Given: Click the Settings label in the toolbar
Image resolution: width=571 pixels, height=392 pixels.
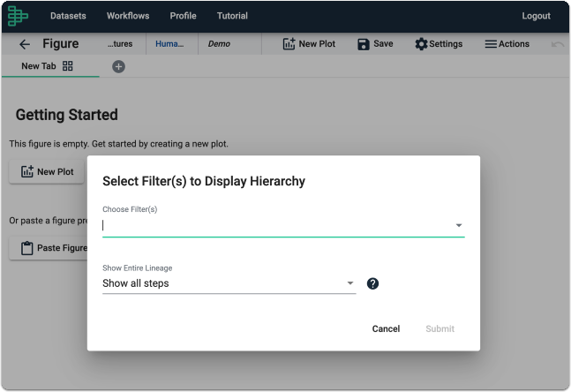Looking at the screenshot, I should tap(446, 44).
